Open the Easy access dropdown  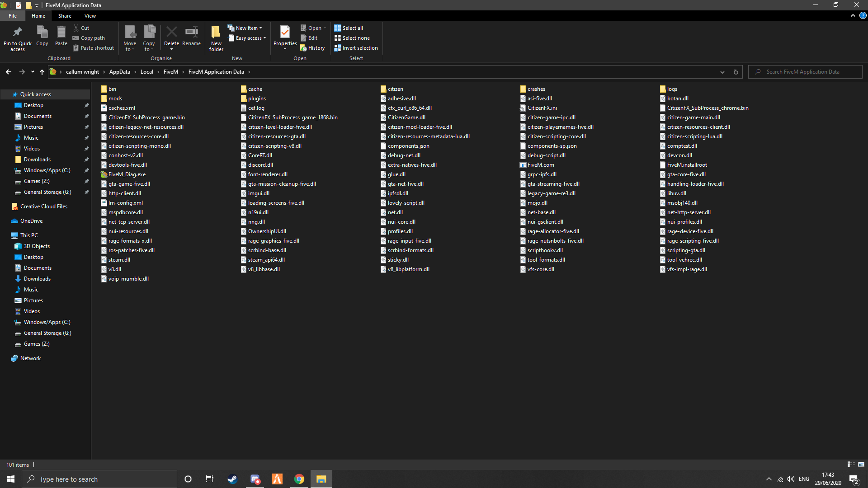tap(264, 38)
